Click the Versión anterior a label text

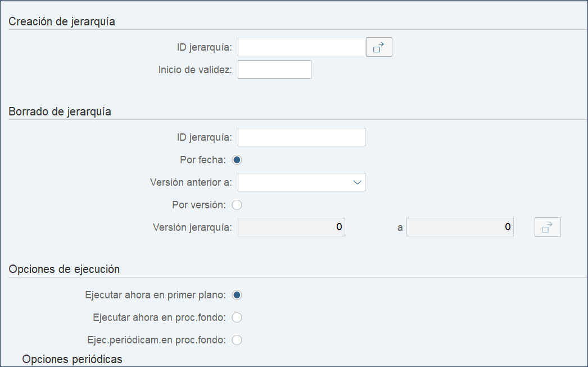(191, 182)
